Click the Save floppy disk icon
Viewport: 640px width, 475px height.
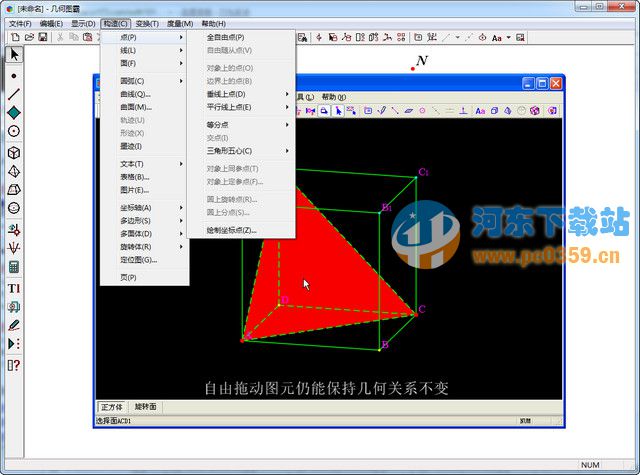coord(43,38)
